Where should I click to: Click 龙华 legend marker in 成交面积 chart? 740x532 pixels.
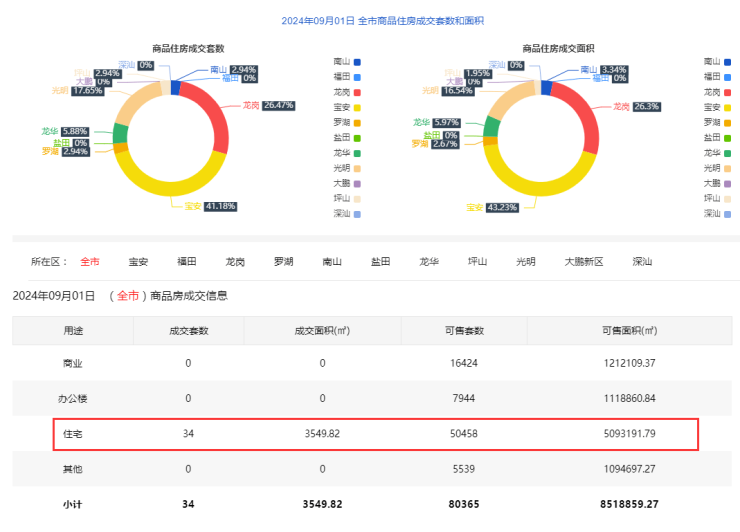point(730,152)
